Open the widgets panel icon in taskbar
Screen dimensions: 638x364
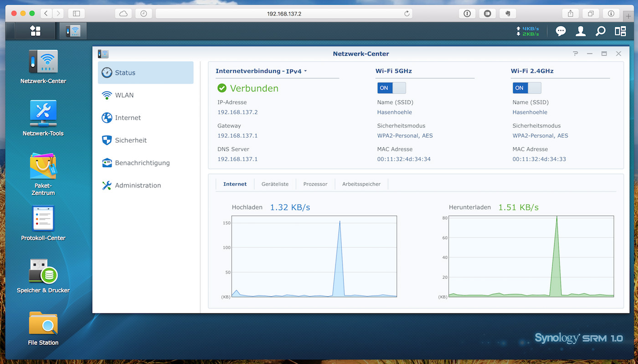click(x=620, y=31)
